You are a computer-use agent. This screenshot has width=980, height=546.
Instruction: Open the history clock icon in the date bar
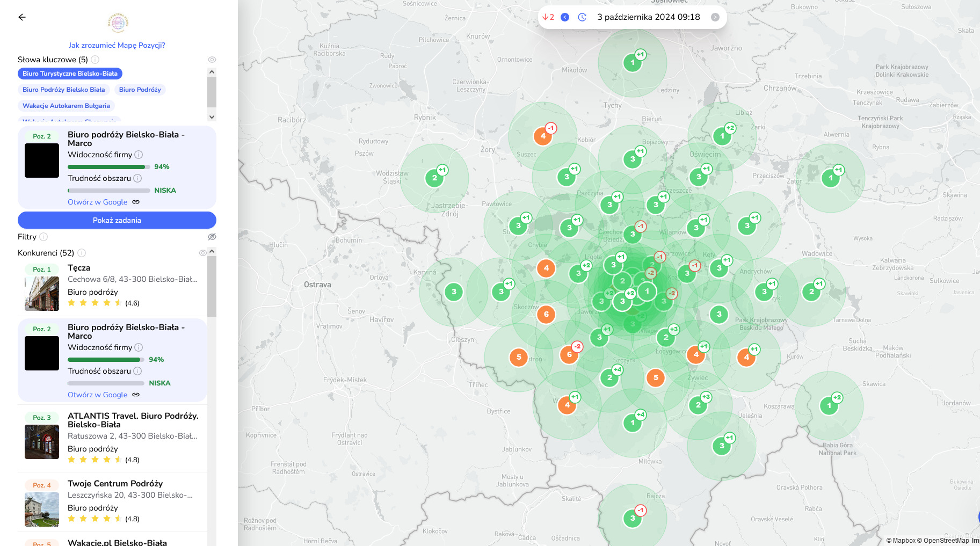[x=582, y=17]
